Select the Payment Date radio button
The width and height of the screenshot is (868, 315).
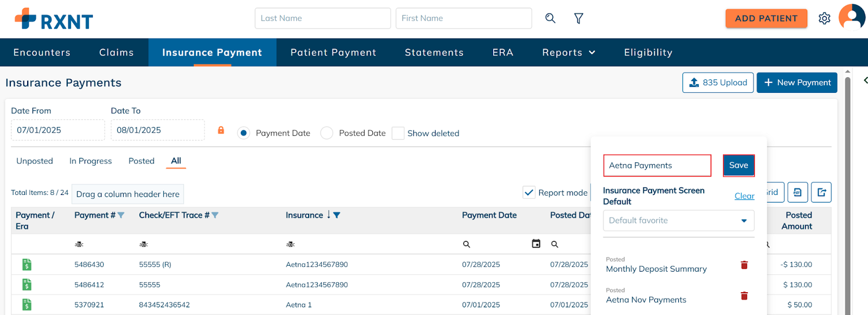[x=244, y=133]
